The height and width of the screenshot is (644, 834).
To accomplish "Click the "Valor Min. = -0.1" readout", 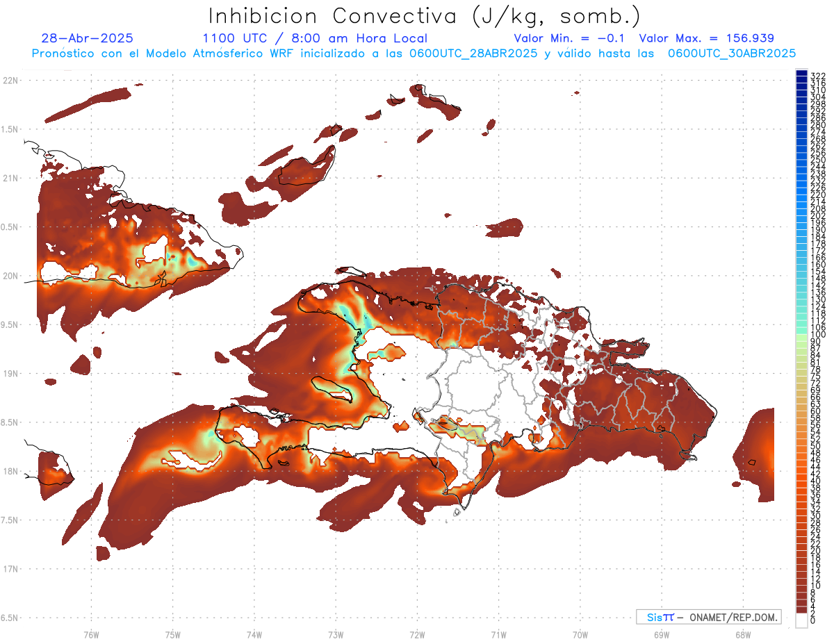I will coord(569,38).
